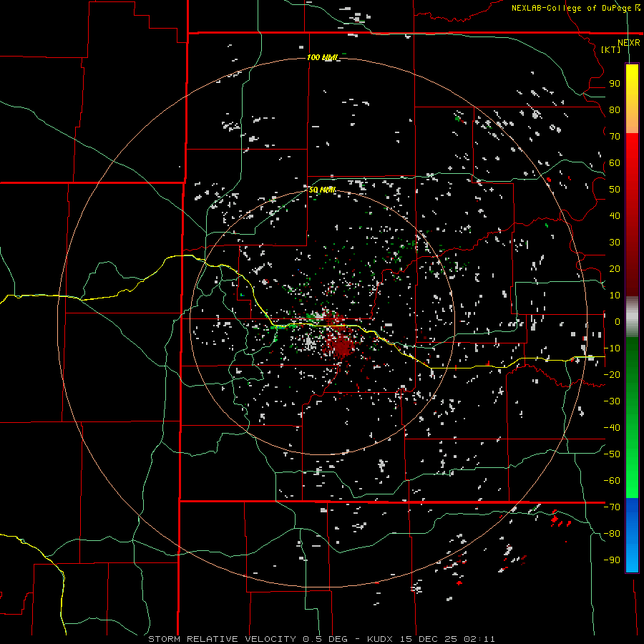The width and height of the screenshot is (644, 644).
Task: Click the positive 60 scale value
Action: [x=615, y=163]
